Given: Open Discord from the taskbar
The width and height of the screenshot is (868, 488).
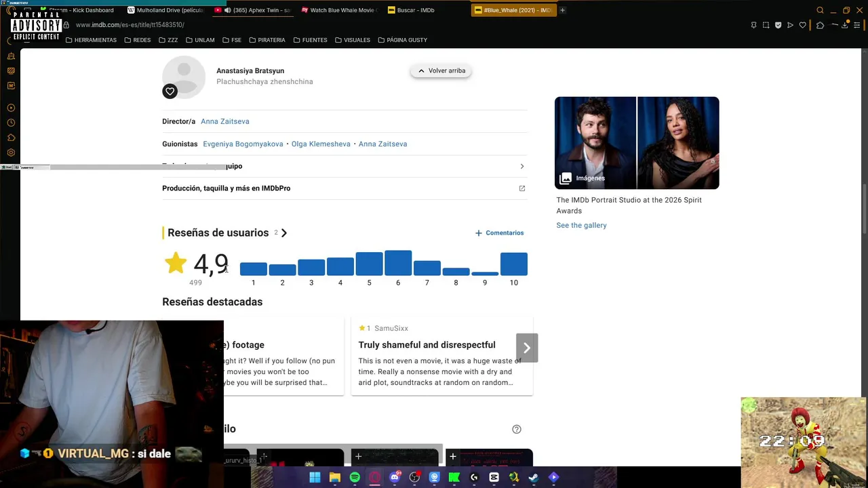Looking at the screenshot, I should (x=395, y=477).
